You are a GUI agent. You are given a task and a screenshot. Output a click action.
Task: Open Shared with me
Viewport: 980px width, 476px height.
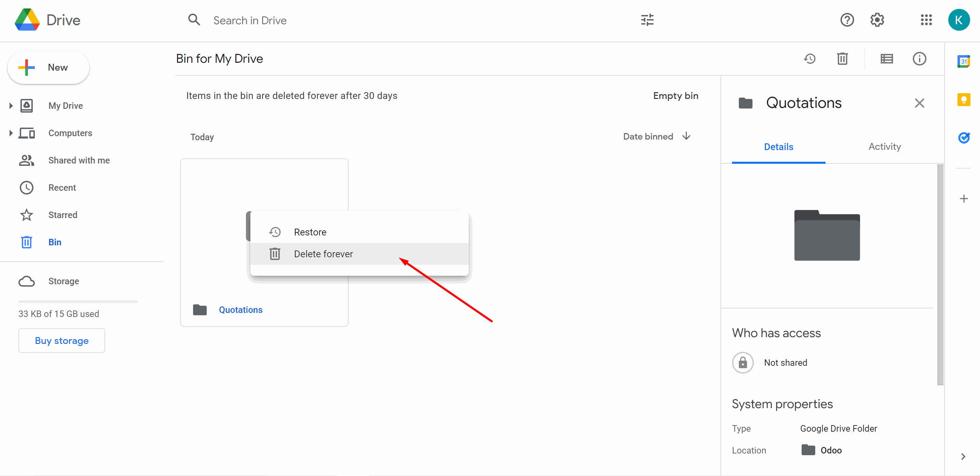click(79, 161)
